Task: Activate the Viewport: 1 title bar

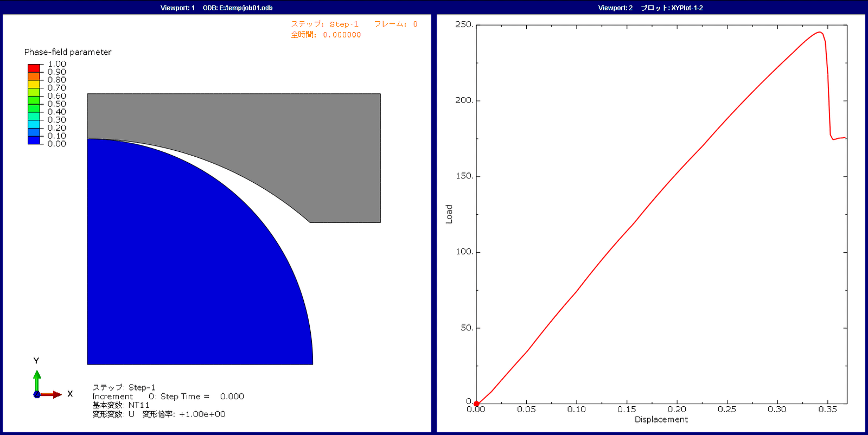Action: point(216,8)
